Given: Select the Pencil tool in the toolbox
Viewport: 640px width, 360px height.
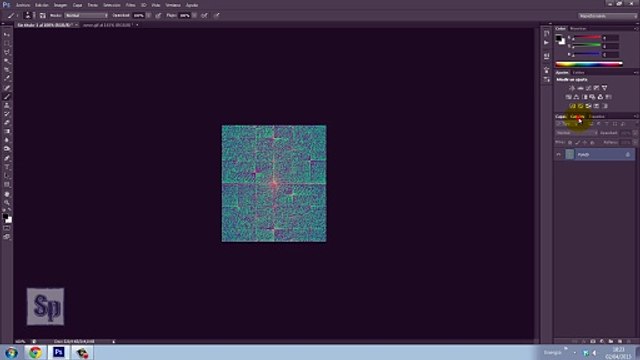Looking at the screenshot, I should pos(7,97).
